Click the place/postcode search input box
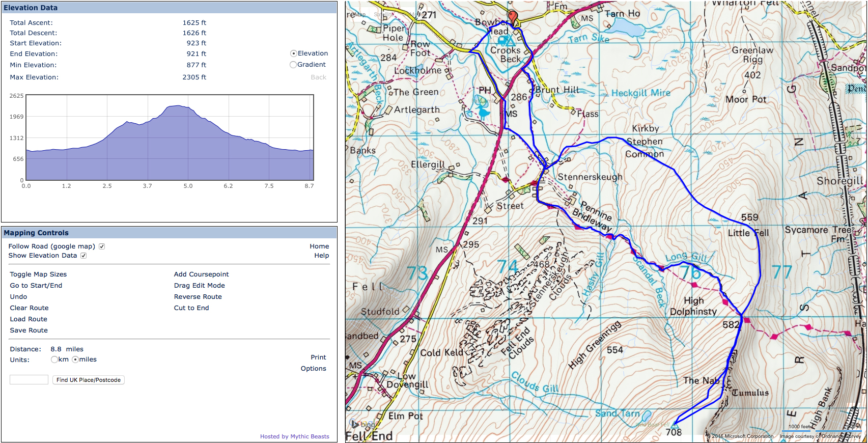868x443 pixels. [x=29, y=380]
